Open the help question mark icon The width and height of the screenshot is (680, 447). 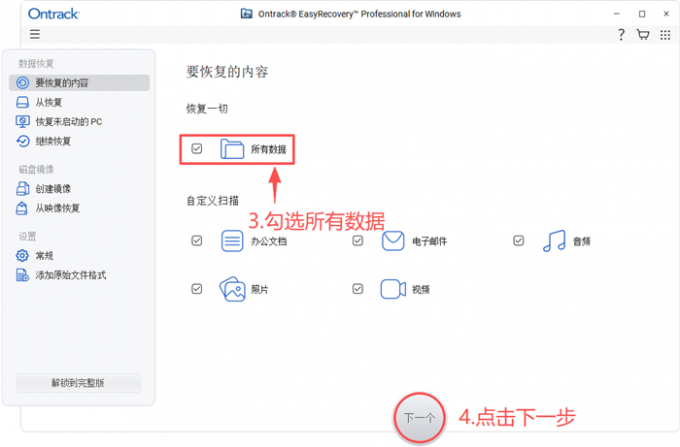(621, 34)
